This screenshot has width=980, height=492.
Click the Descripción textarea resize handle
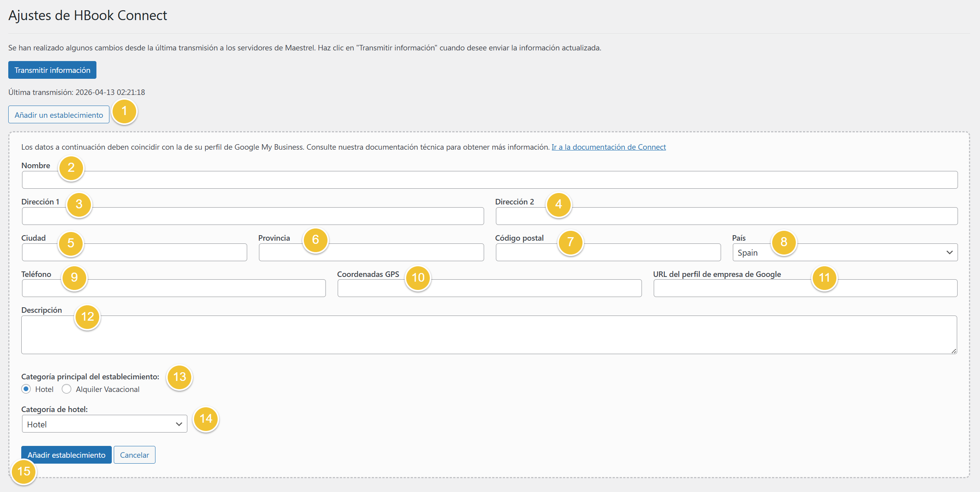point(954,351)
